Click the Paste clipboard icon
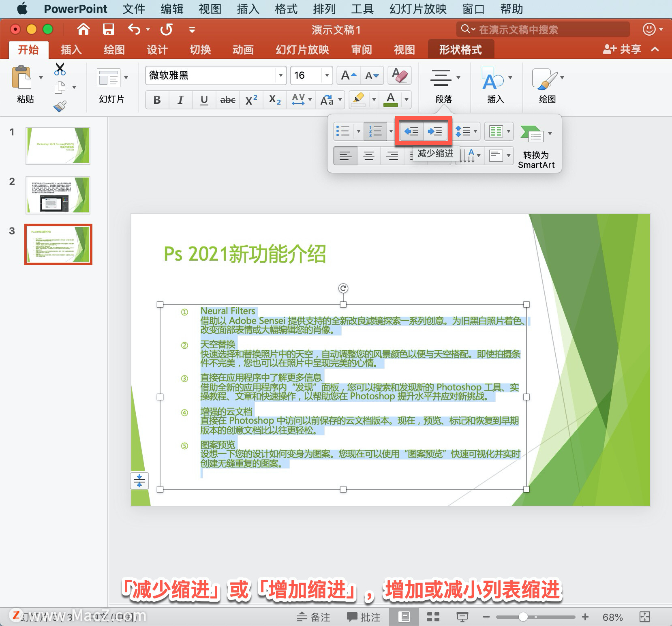 click(22, 77)
